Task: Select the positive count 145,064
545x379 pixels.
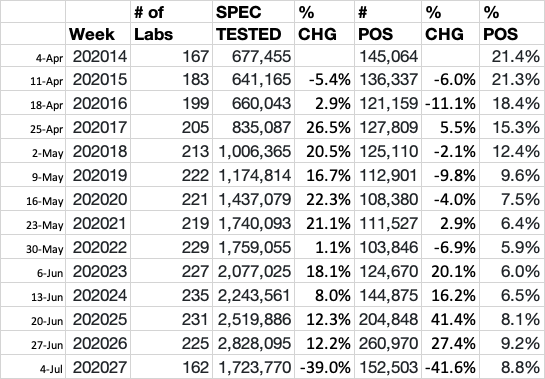Action: tap(388, 56)
